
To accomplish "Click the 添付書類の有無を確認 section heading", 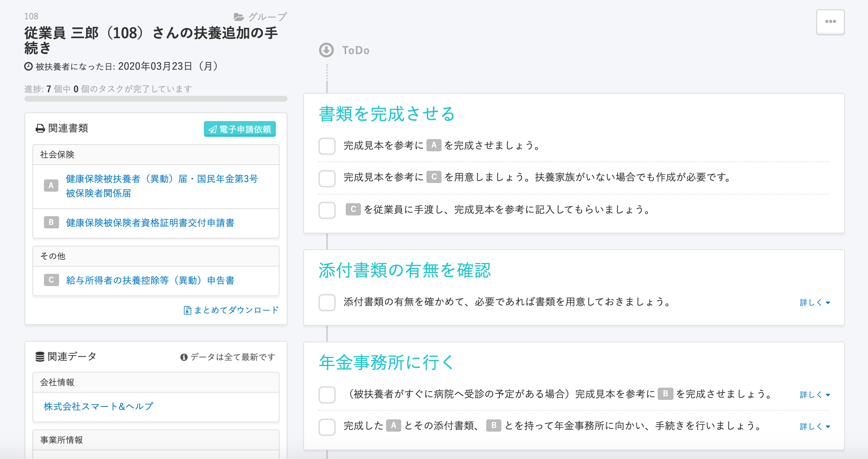I will point(404,270).
